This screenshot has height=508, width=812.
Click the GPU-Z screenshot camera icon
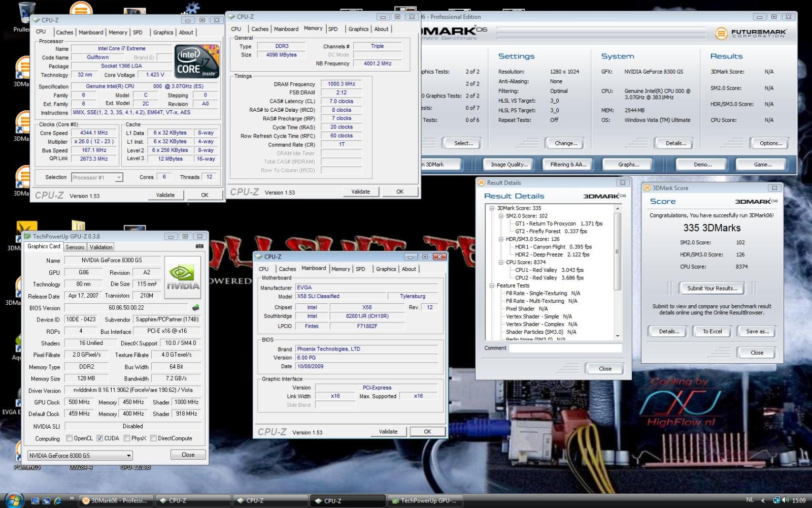[199, 246]
